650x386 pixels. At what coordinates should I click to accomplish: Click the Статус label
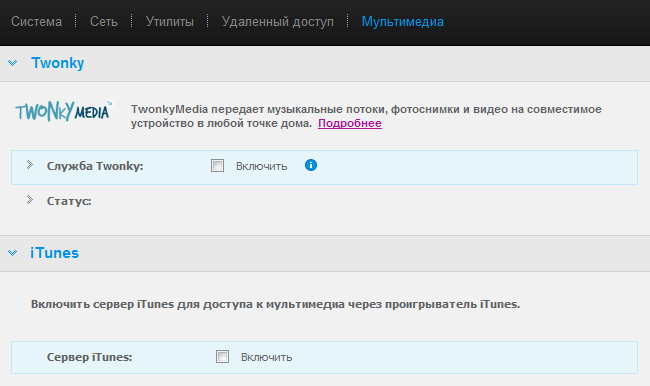(69, 201)
